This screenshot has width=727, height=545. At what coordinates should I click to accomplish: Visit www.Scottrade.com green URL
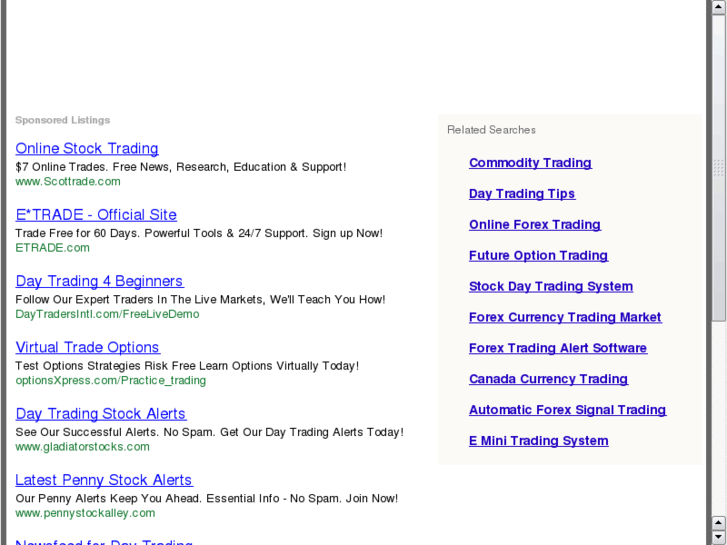pos(68,181)
